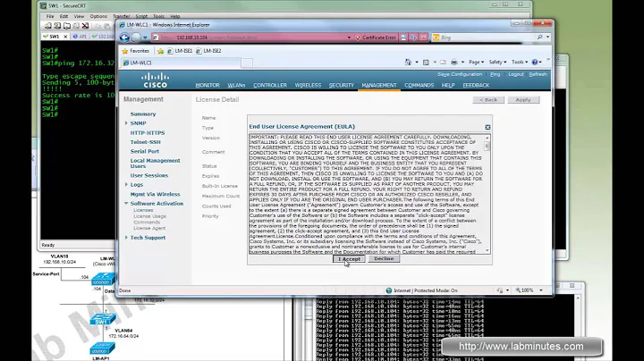Image resolution: width=644 pixels, height=361 pixels.
Task: Close the SW1 SecureCRT session tab
Action: [65, 37]
